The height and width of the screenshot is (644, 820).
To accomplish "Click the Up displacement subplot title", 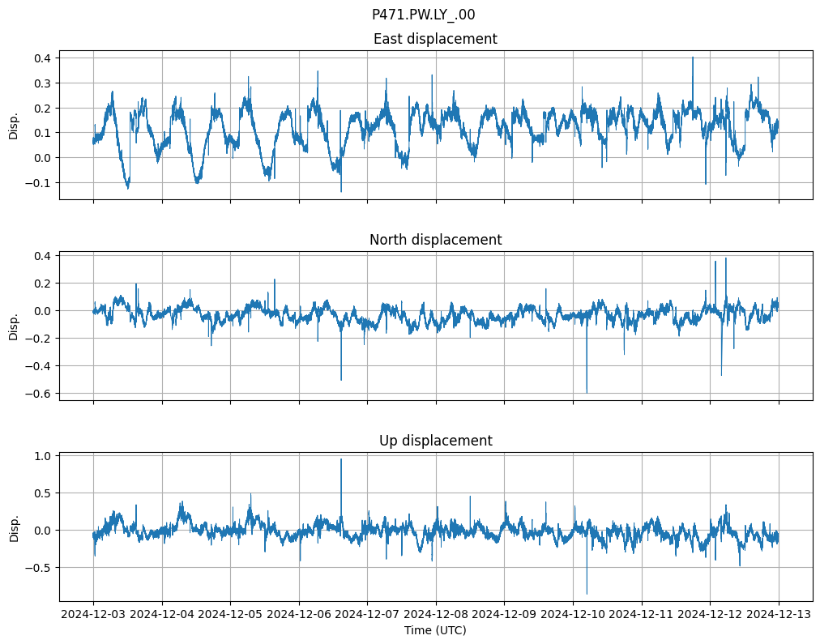I will (435, 441).
